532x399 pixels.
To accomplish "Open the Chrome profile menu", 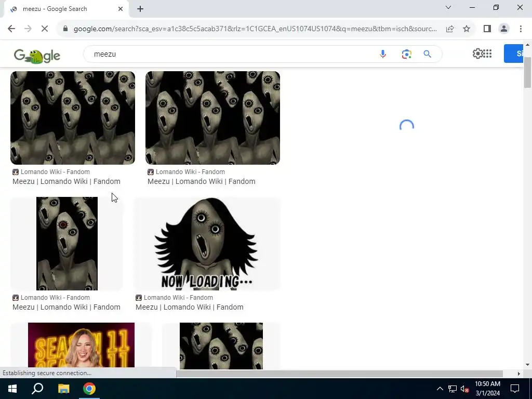I will point(504,29).
